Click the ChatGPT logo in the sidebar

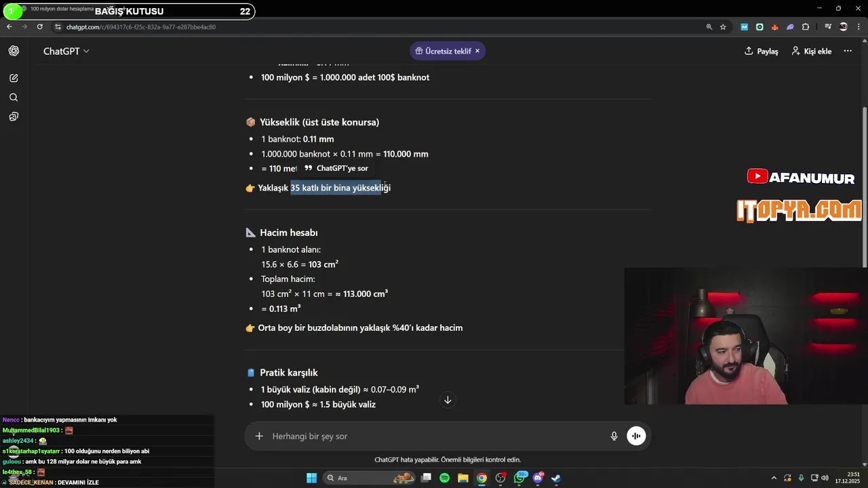point(14,52)
